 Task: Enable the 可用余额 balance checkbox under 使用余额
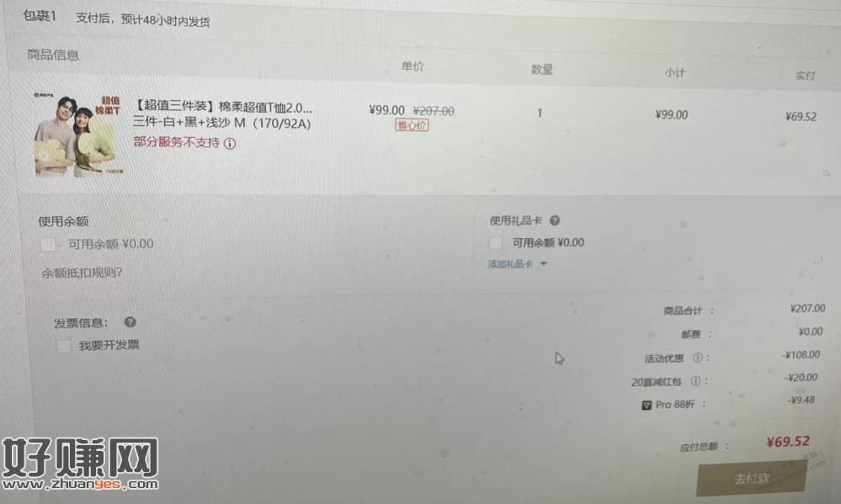[48, 245]
